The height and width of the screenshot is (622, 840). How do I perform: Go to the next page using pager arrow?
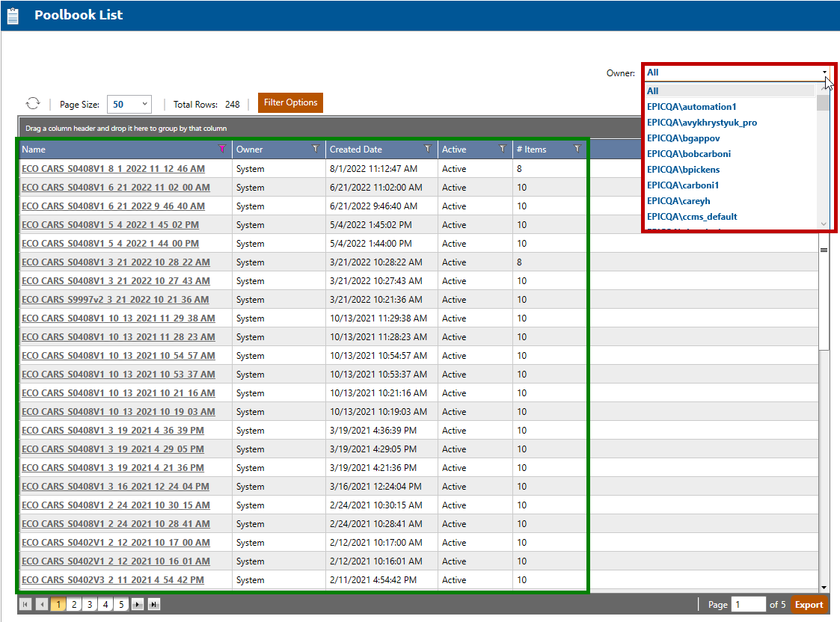click(138, 604)
